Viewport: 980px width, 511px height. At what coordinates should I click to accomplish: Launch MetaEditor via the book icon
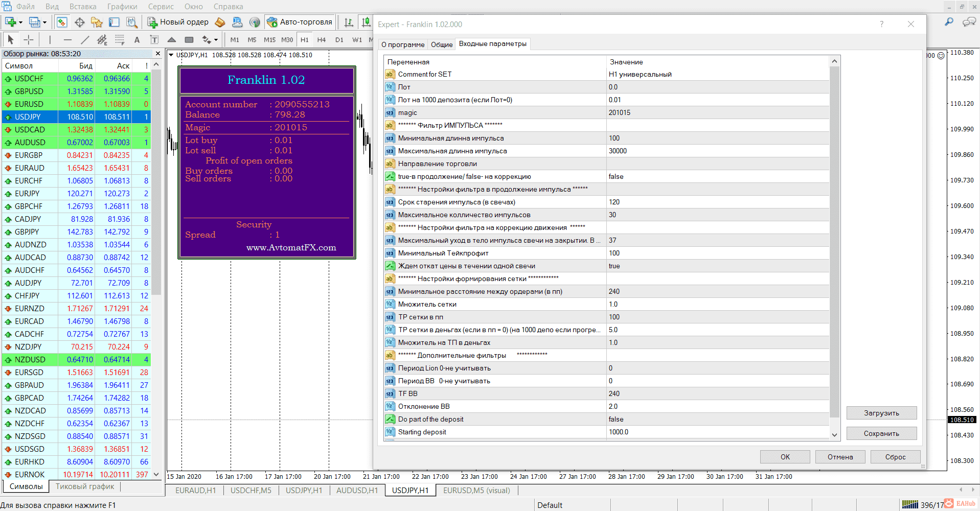220,22
